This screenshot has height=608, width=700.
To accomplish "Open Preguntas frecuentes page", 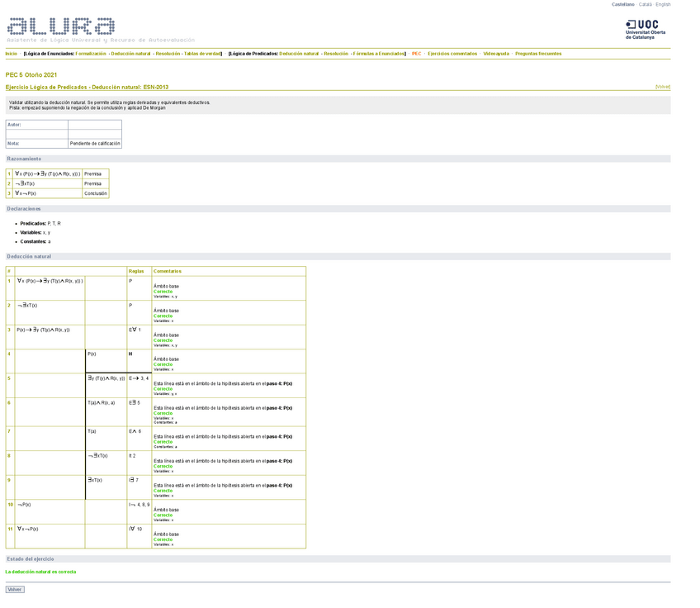I will (537, 54).
